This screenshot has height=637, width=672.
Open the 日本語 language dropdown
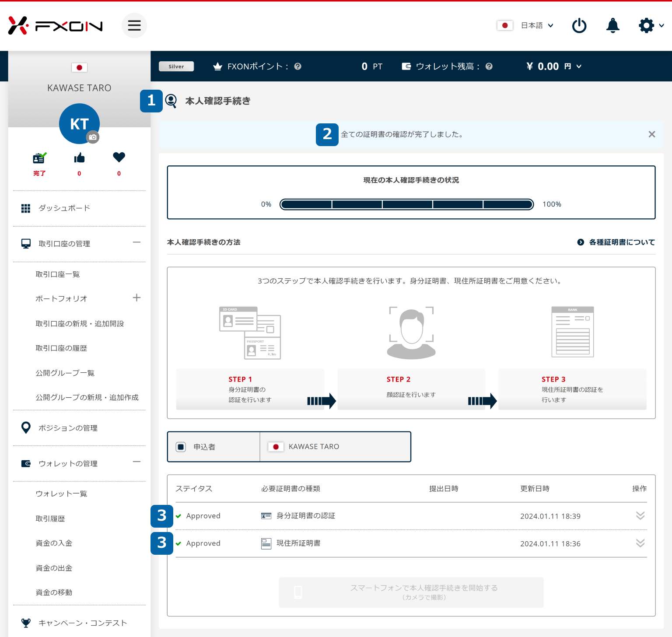(x=537, y=25)
